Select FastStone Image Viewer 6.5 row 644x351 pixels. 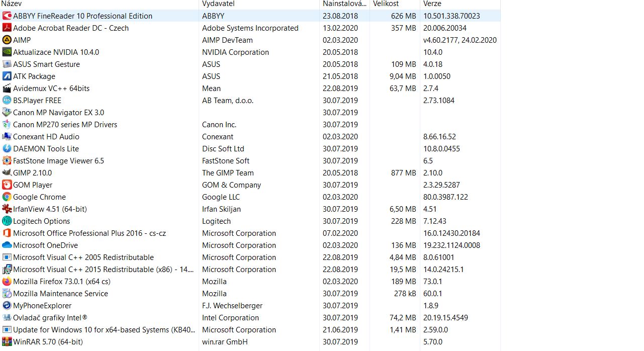point(58,161)
